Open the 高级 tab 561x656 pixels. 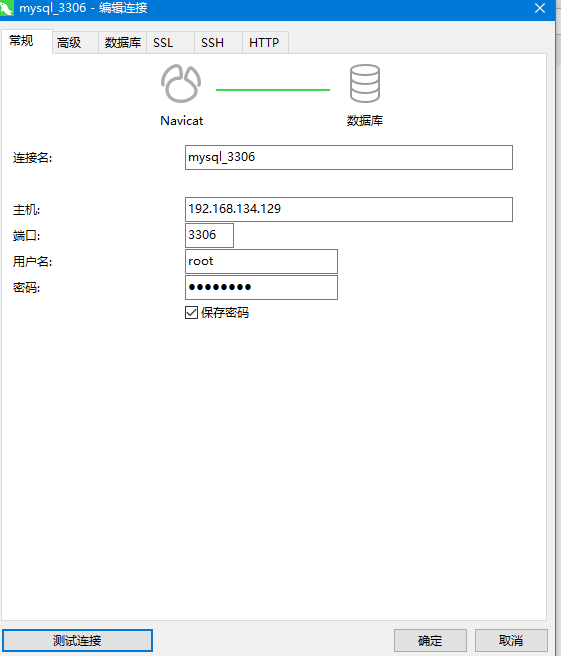point(75,42)
